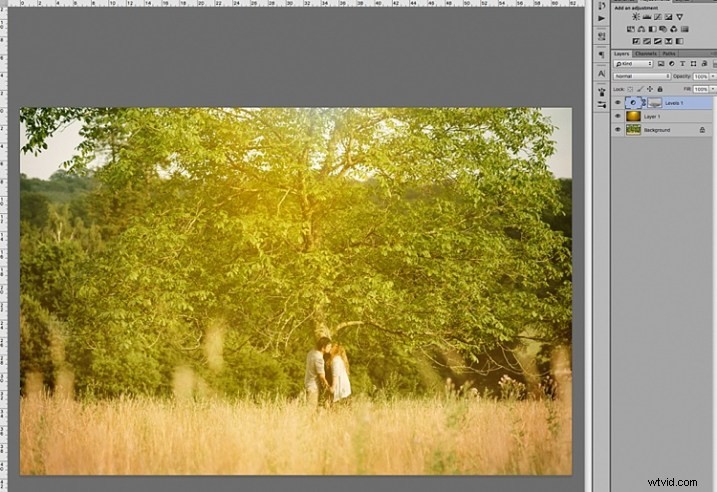Hide Layer 1 using its eye icon
Viewport: 717px width, 492px height.
point(618,116)
